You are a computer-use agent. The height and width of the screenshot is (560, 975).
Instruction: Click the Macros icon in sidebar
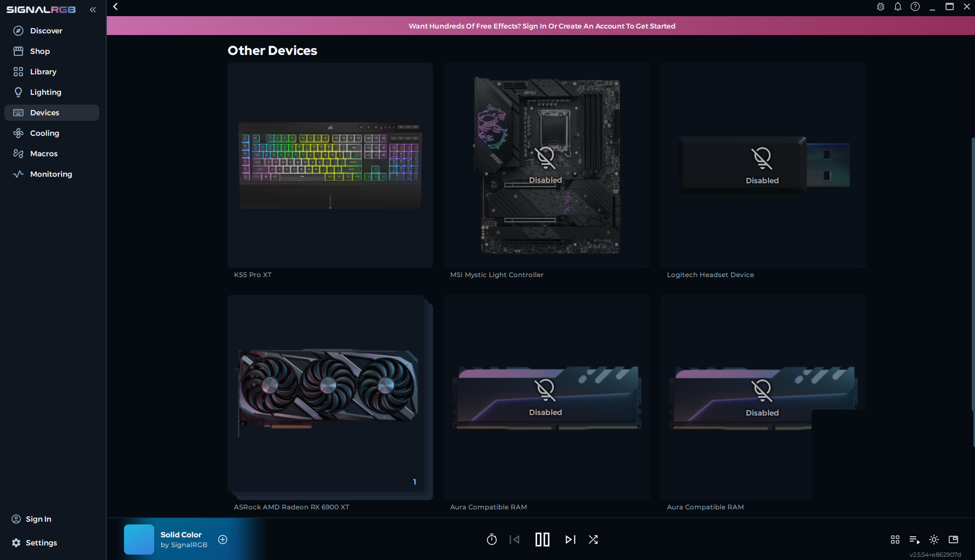point(18,154)
